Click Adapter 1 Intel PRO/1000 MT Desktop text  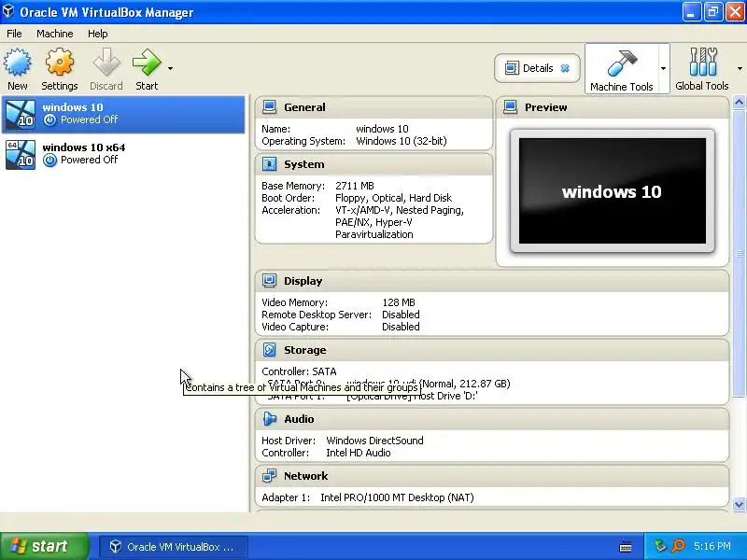[398, 497]
